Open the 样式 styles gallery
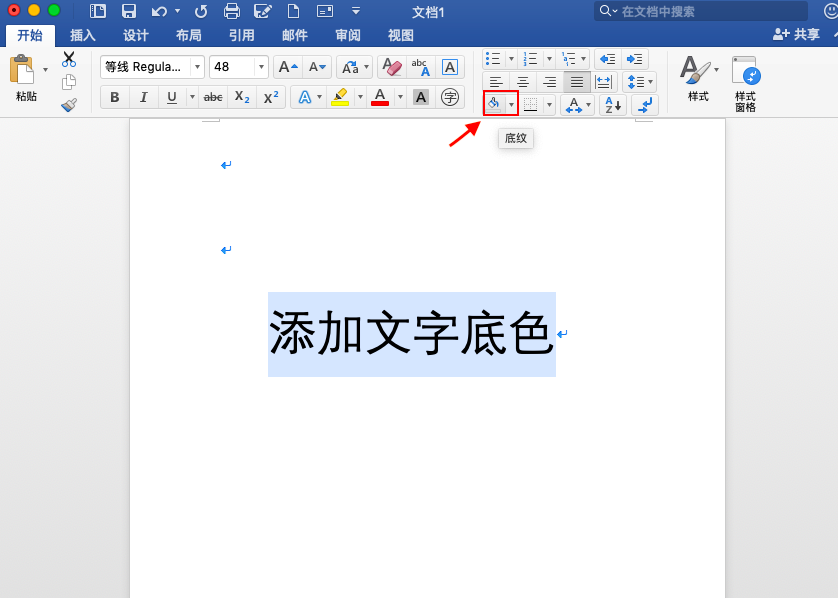This screenshot has width=838, height=598. click(x=699, y=78)
